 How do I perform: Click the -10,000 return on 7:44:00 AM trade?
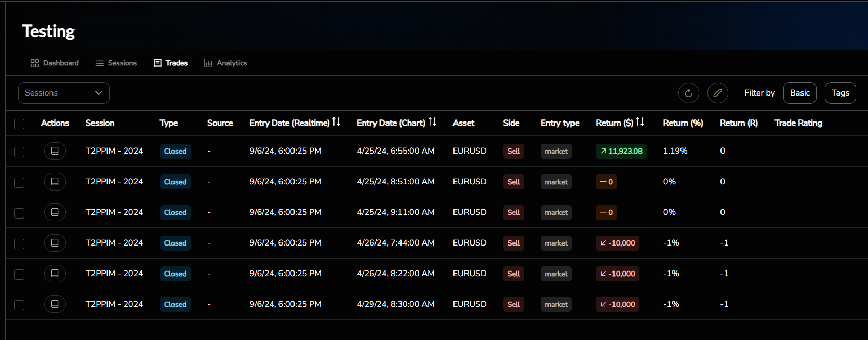618,243
